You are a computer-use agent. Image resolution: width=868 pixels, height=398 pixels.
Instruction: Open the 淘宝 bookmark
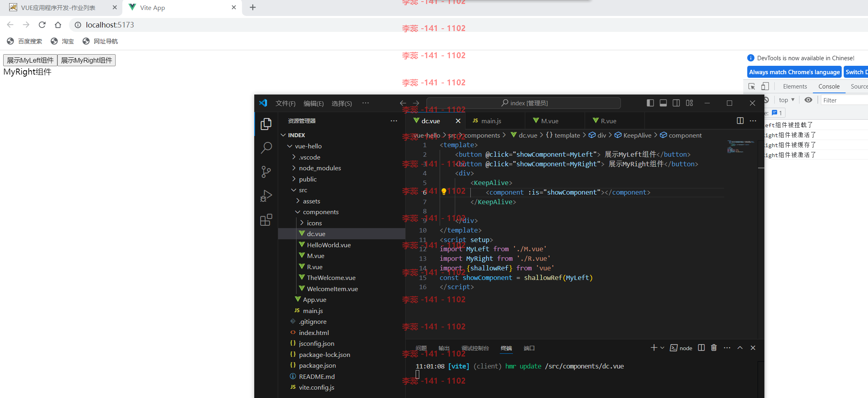62,41
